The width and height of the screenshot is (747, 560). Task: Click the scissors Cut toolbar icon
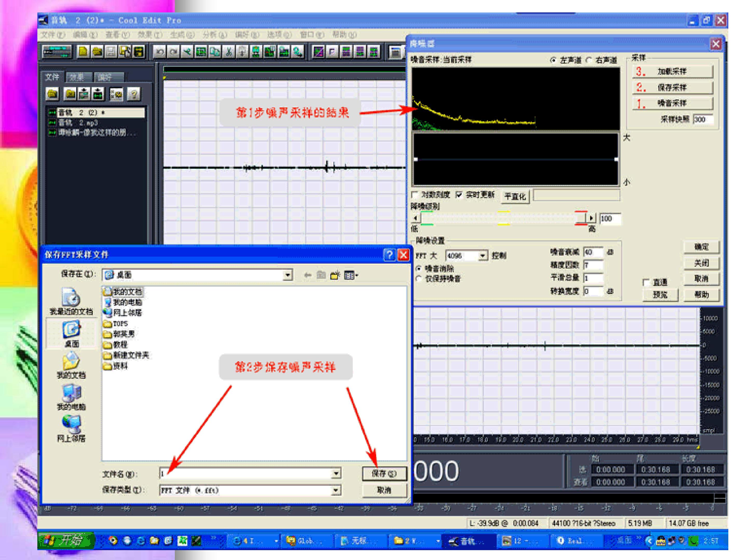[x=229, y=52]
